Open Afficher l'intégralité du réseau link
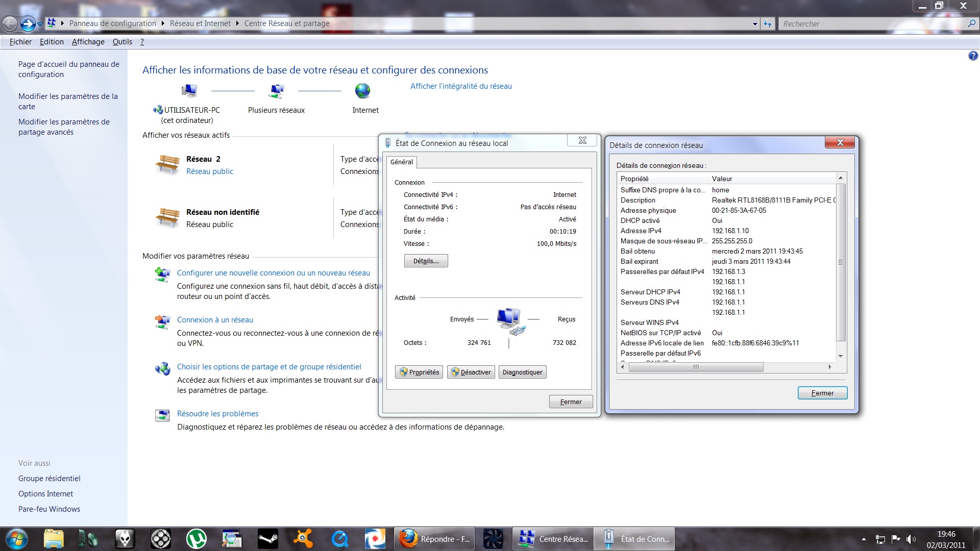 coord(461,86)
